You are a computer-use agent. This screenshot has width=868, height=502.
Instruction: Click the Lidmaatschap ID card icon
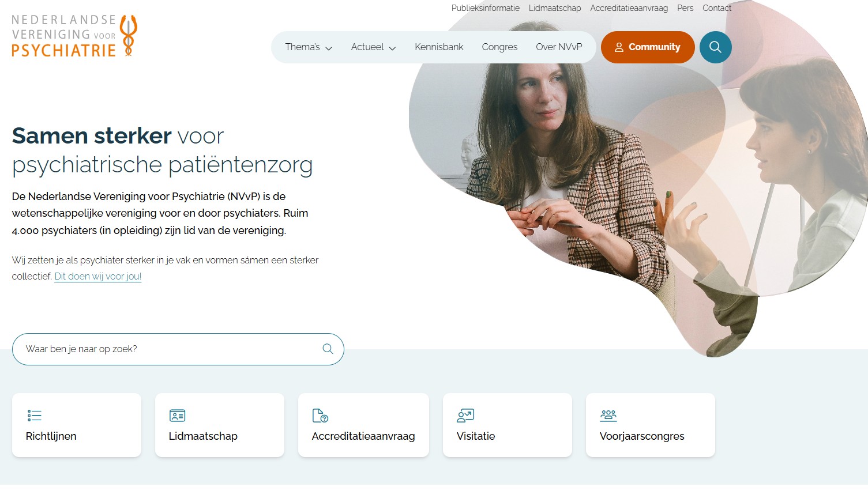point(177,416)
